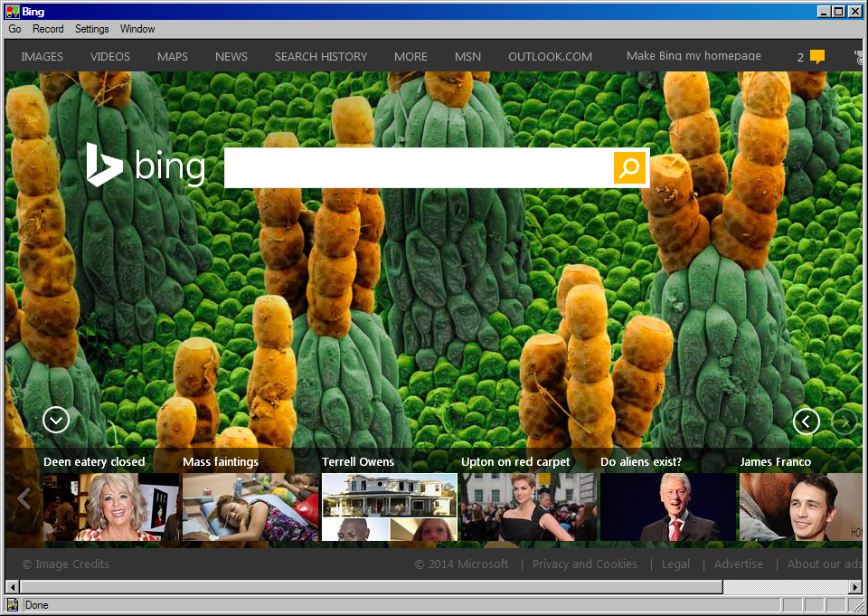This screenshot has width=868, height=616.
Task: Select the IMAGES navigation tab
Action: (42, 56)
